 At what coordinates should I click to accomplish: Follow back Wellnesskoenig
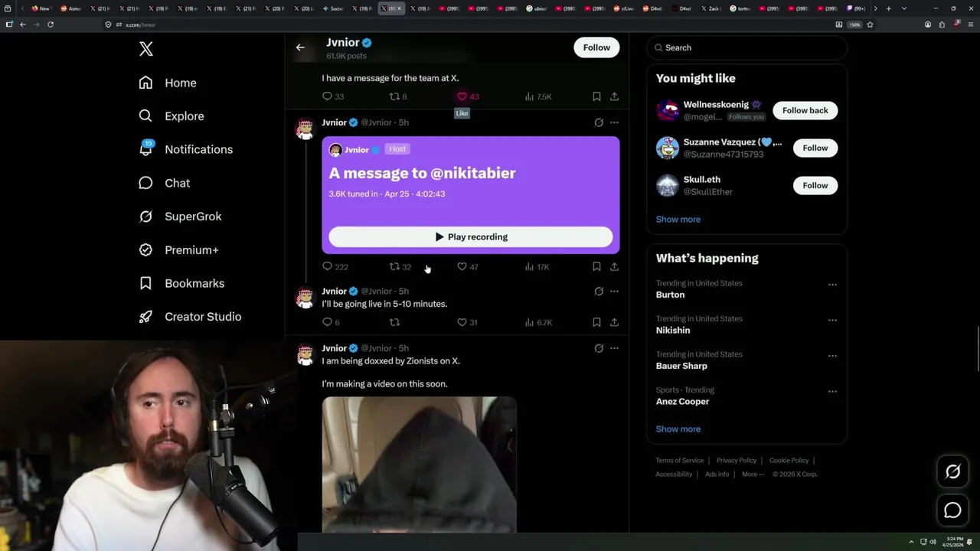[x=805, y=110]
